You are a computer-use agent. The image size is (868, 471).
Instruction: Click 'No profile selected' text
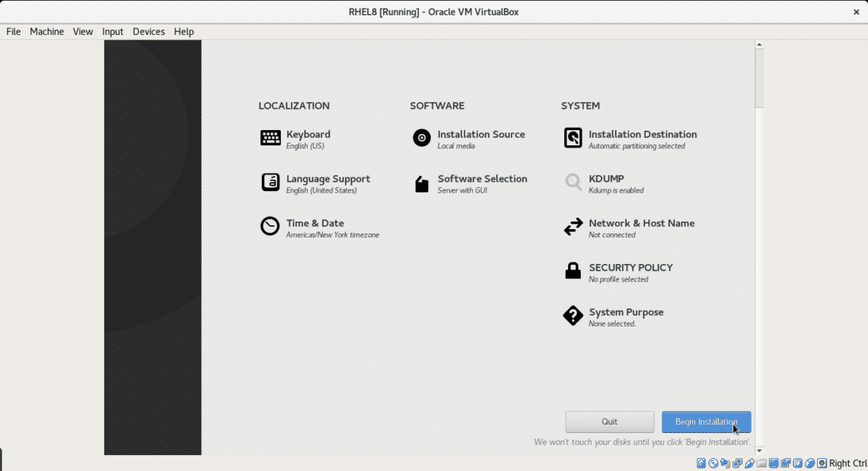tap(618, 279)
